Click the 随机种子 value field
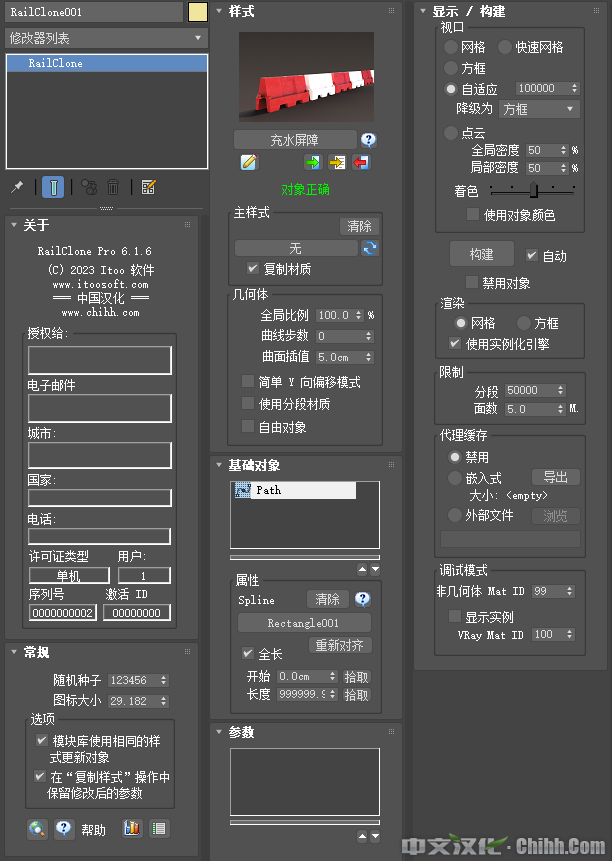 click(x=134, y=680)
